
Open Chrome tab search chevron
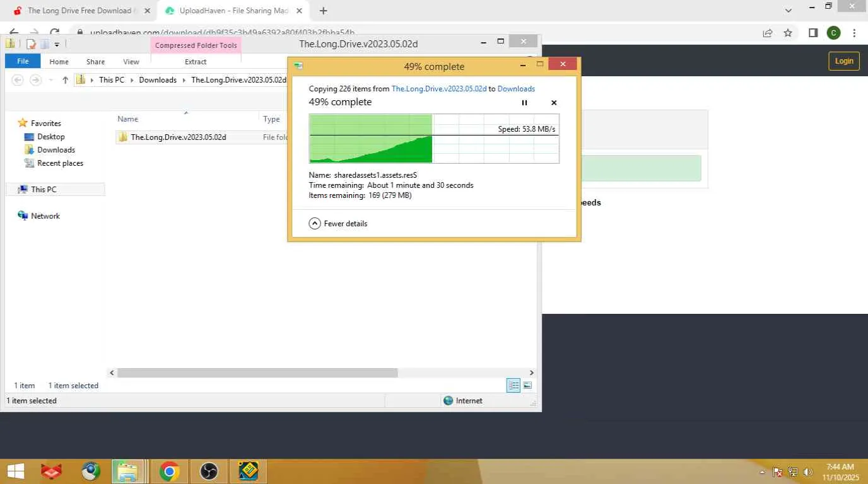[789, 11]
